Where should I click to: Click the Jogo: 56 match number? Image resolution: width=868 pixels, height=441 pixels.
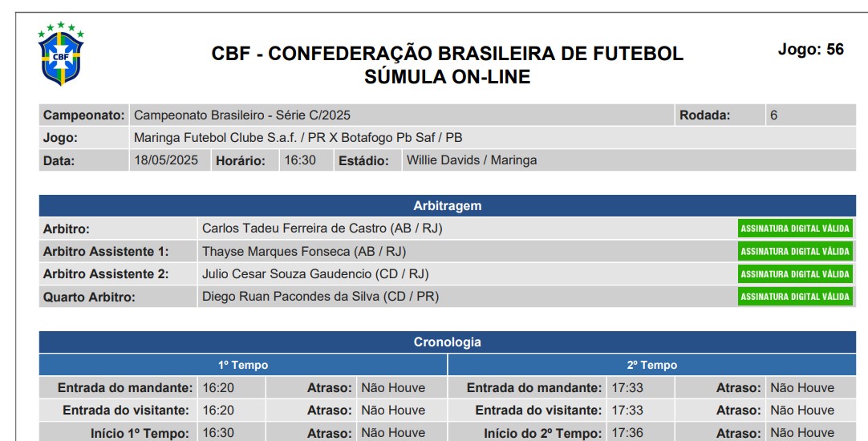click(x=810, y=49)
